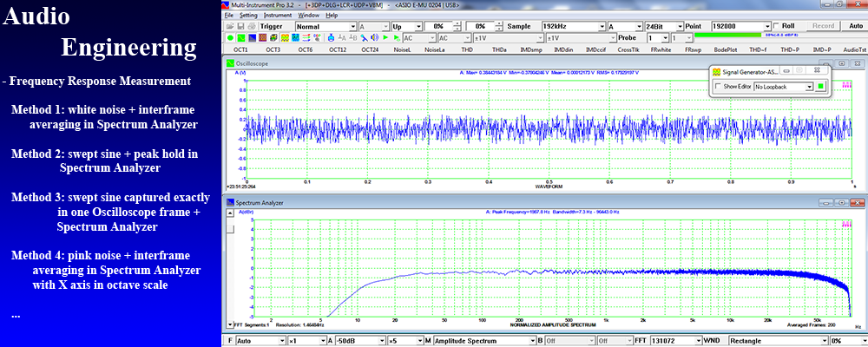Open the Window menu
The width and height of the screenshot is (868, 347).
[x=308, y=15]
